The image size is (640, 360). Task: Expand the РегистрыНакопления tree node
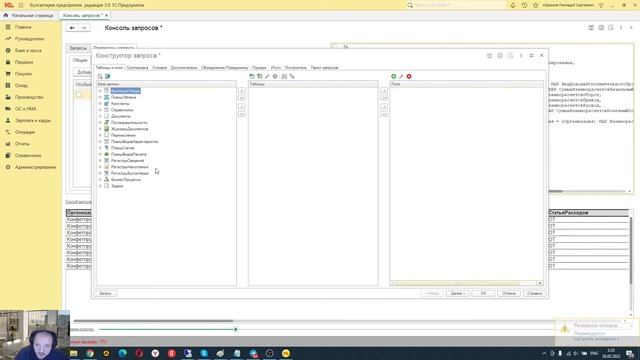pos(100,167)
